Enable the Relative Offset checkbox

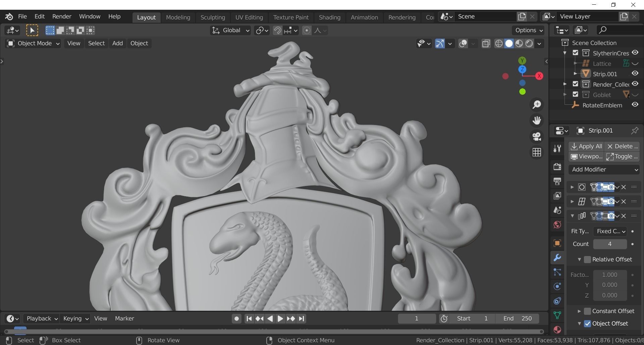tap(587, 259)
